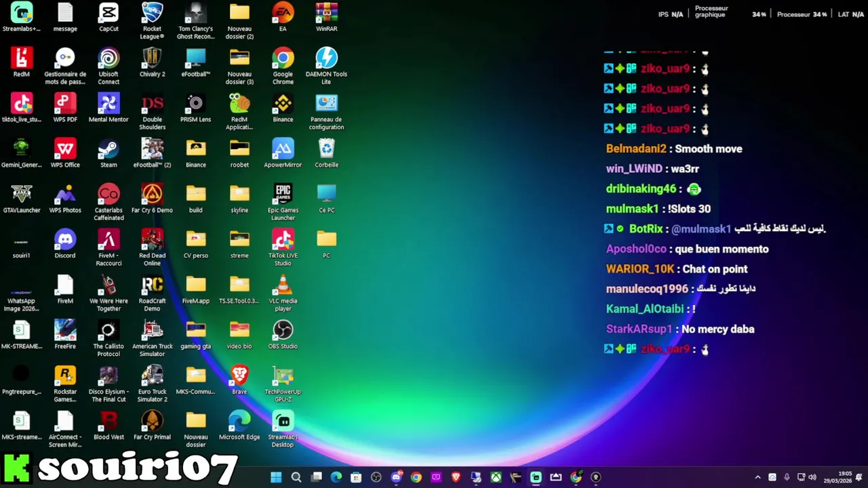
Task: Open the CapCut desktop shortcut
Action: click(108, 17)
